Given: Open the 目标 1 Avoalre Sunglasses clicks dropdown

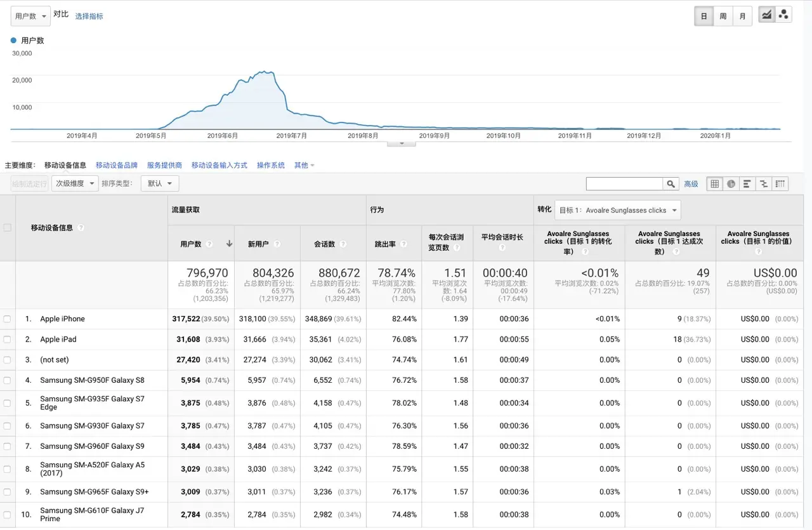Looking at the screenshot, I should tap(618, 210).
